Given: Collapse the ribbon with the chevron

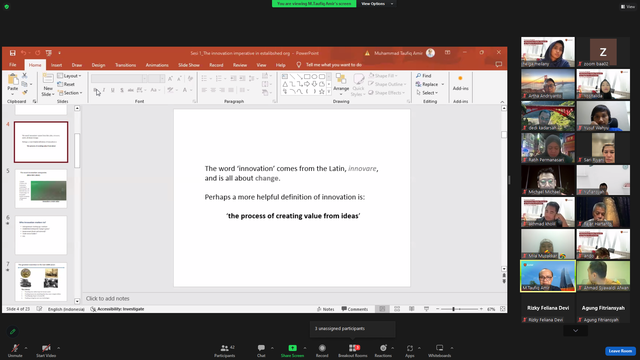Looking at the screenshot, I should (502, 102).
